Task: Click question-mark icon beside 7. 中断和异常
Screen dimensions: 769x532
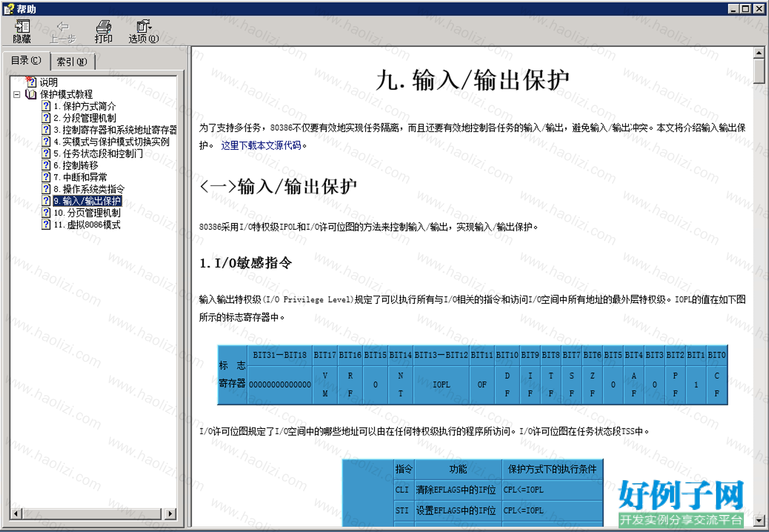Action: [46, 177]
